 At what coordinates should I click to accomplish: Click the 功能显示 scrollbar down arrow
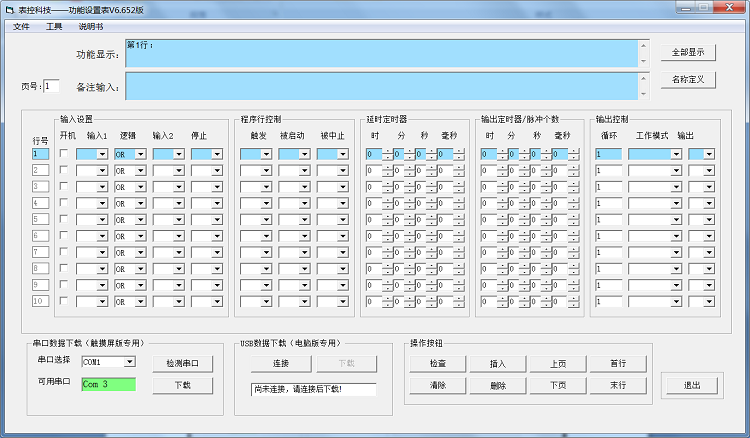(643, 61)
